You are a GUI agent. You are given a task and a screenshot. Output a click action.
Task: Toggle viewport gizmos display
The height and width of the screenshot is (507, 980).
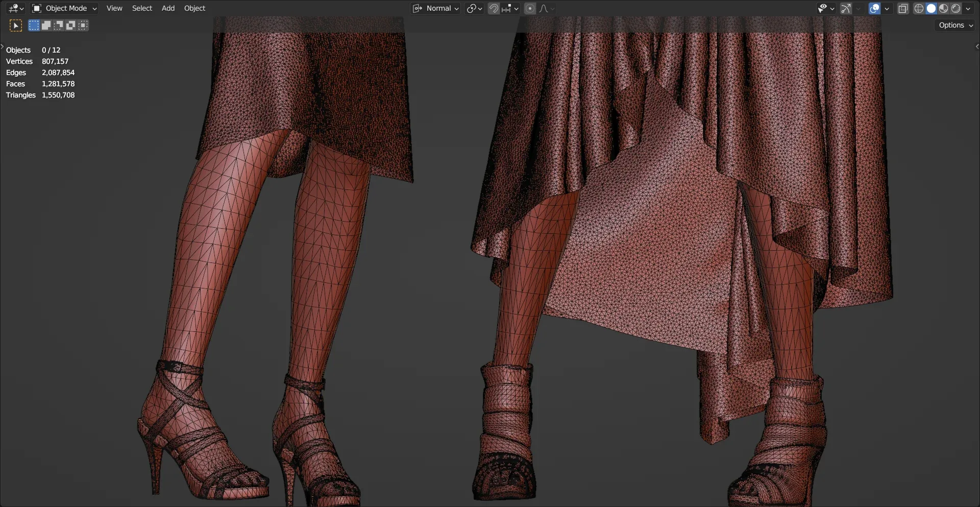[x=846, y=8]
